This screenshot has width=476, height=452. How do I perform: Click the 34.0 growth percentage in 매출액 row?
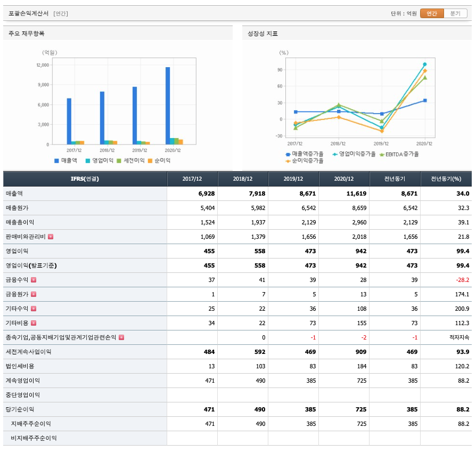[463, 193]
